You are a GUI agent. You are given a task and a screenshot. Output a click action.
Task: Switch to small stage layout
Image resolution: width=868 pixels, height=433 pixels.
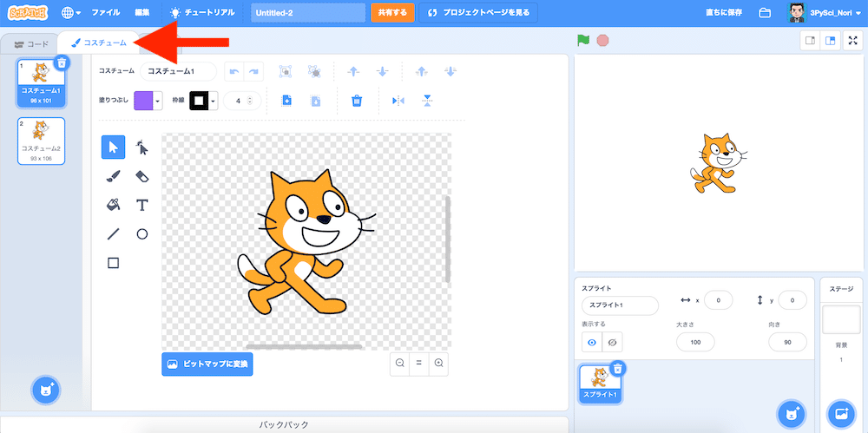click(x=810, y=41)
